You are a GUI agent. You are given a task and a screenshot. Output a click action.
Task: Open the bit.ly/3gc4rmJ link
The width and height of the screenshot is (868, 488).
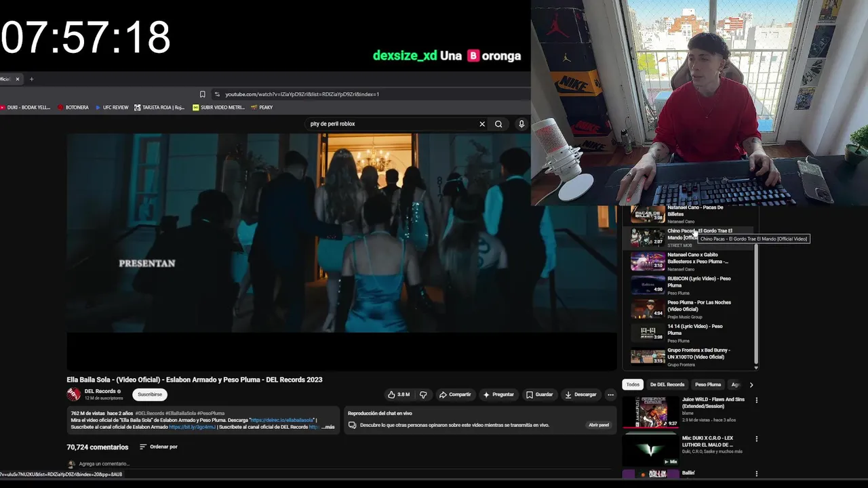point(192,427)
